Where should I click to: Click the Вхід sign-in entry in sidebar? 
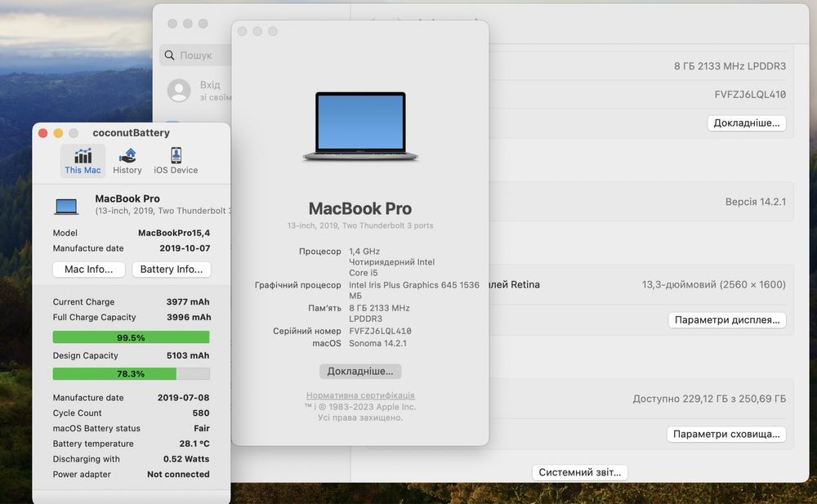coord(209,85)
